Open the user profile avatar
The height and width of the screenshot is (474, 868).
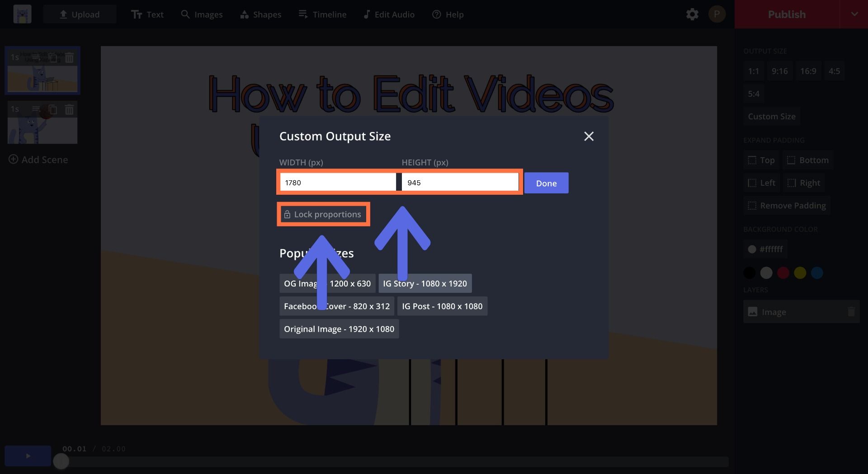coord(717,14)
